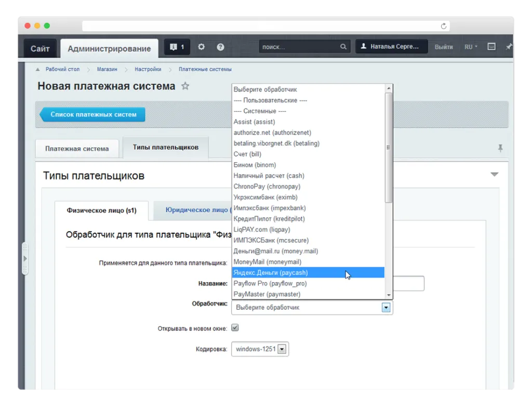Viewport: 532px width, 409px height.
Task: Click the 'Список платежных систем' button
Action: click(93, 114)
